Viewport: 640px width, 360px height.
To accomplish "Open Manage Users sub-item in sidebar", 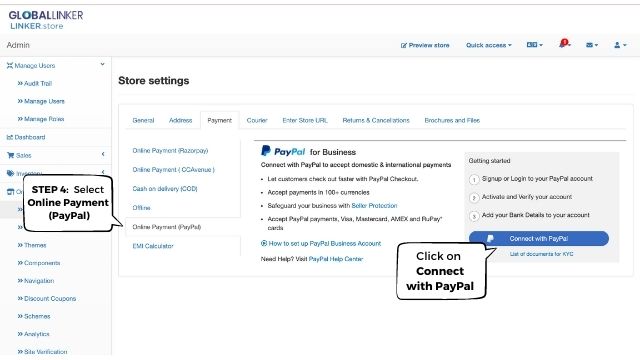I will (x=41, y=101).
